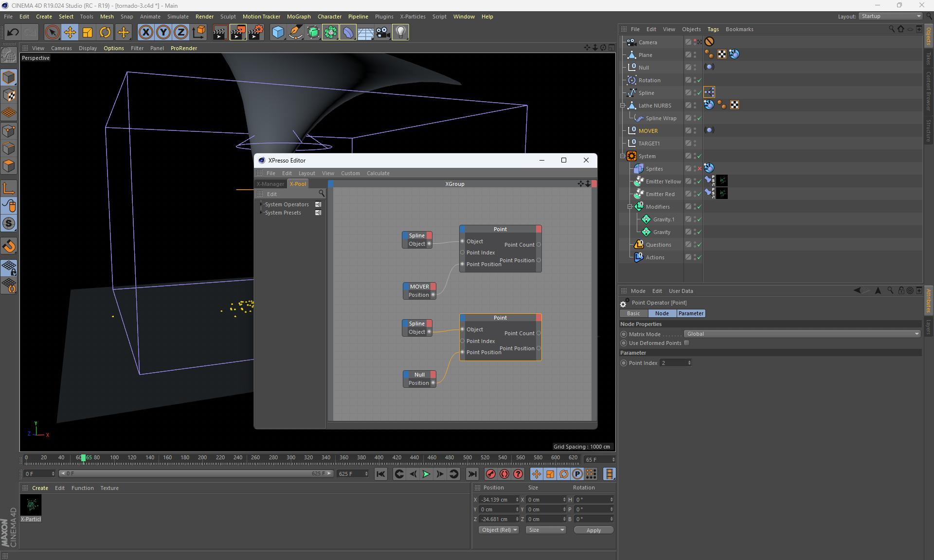The height and width of the screenshot is (560, 934).
Task: Click the Undo arrow icon
Action: [13, 33]
